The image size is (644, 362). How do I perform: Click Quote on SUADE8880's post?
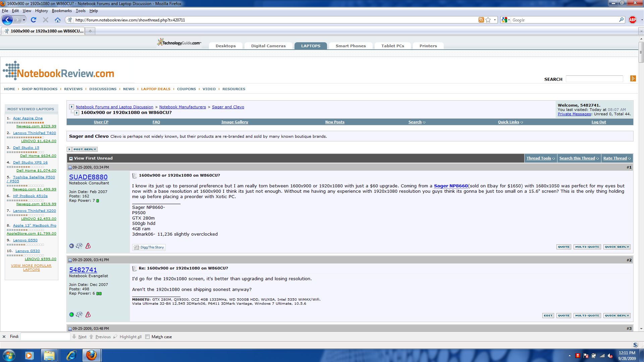(564, 247)
